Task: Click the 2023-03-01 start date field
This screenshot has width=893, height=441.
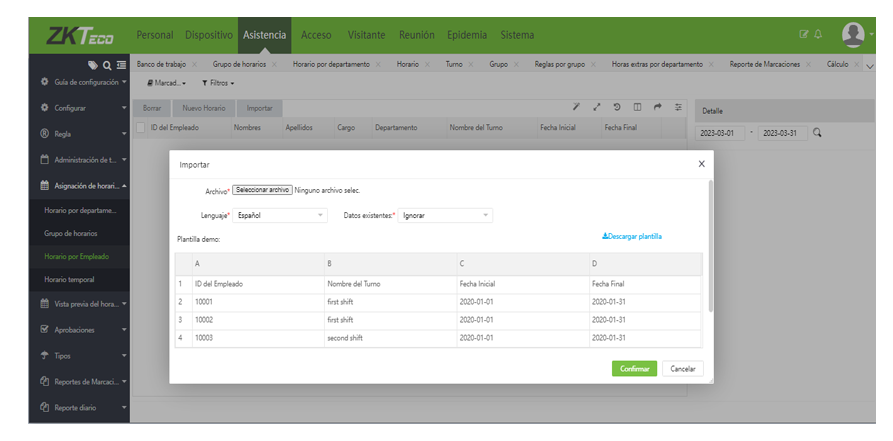Action: click(718, 133)
